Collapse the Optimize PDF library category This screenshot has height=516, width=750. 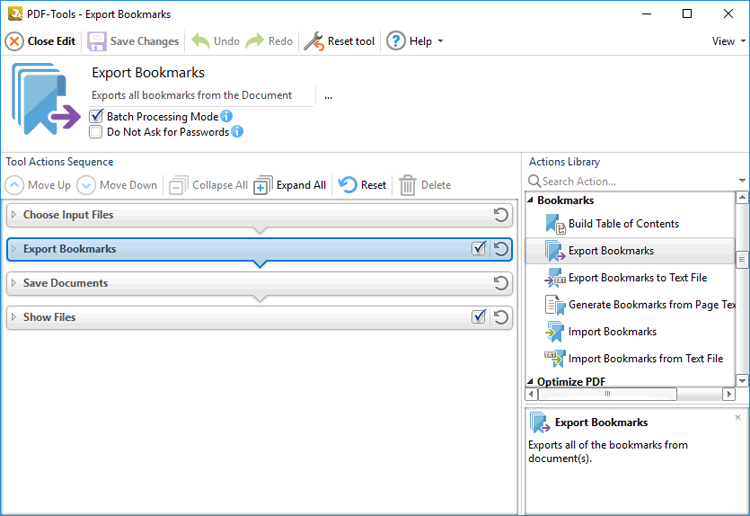coord(530,382)
